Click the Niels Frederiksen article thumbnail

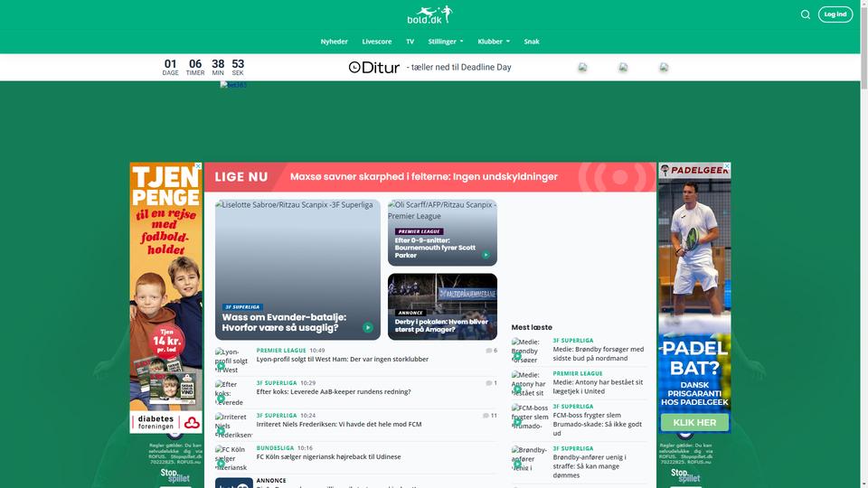point(233,426)
